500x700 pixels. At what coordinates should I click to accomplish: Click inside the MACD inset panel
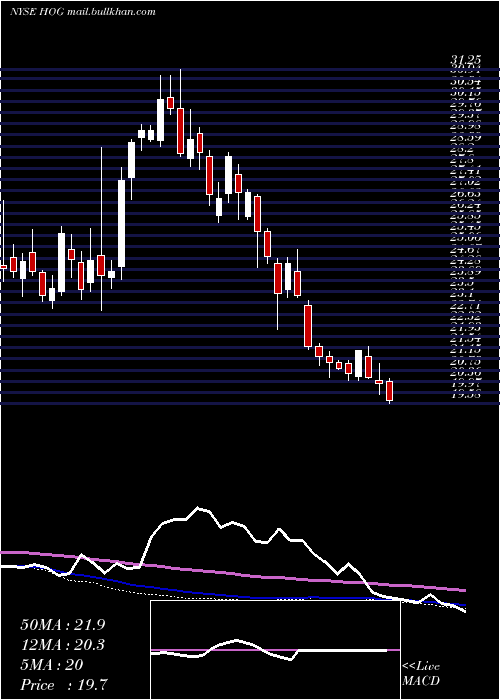(x=275, y=650)
